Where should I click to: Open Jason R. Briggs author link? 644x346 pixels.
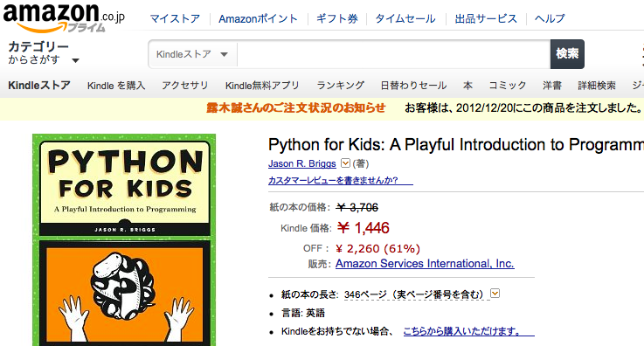click(x=301, y=163)
